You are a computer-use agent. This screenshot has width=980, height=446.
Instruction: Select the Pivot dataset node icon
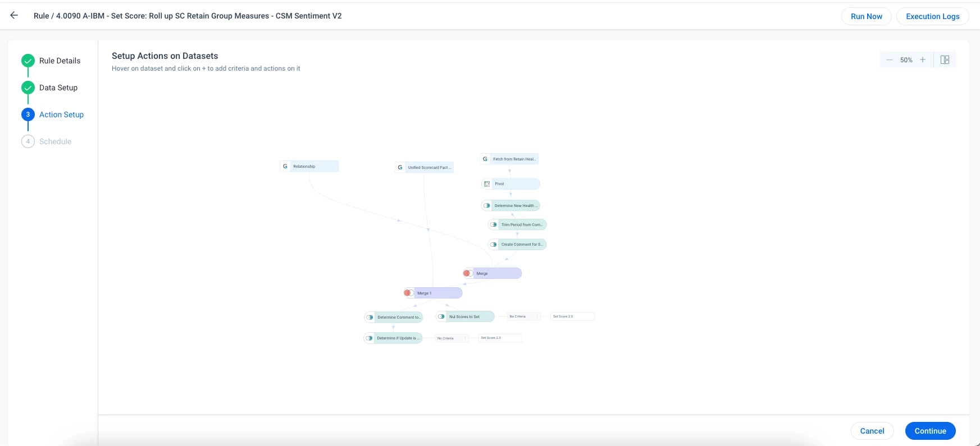pyautogui.click(x=487, y=184)
